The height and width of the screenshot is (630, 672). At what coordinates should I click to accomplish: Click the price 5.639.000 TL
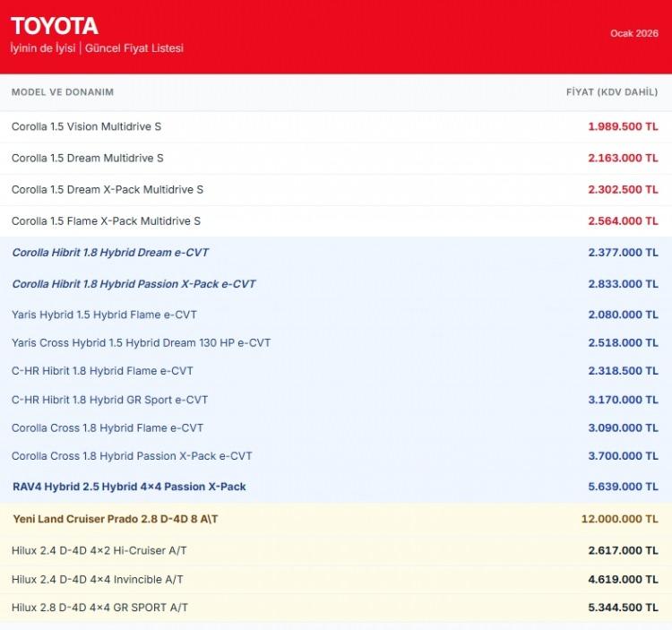[x=623, y=487]
